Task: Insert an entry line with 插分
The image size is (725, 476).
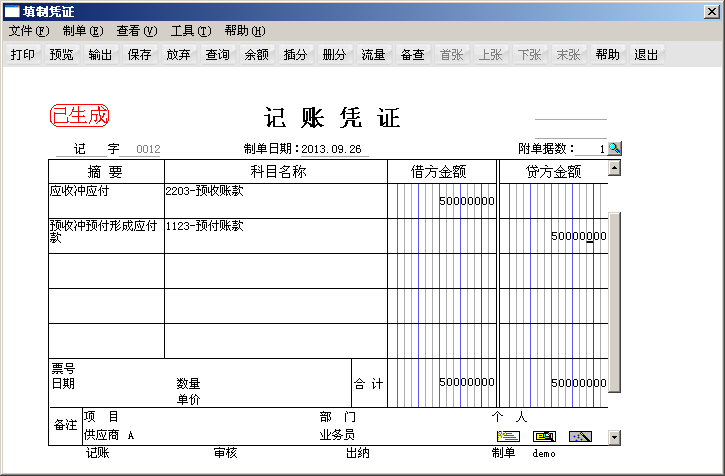Action: (295, 55)
